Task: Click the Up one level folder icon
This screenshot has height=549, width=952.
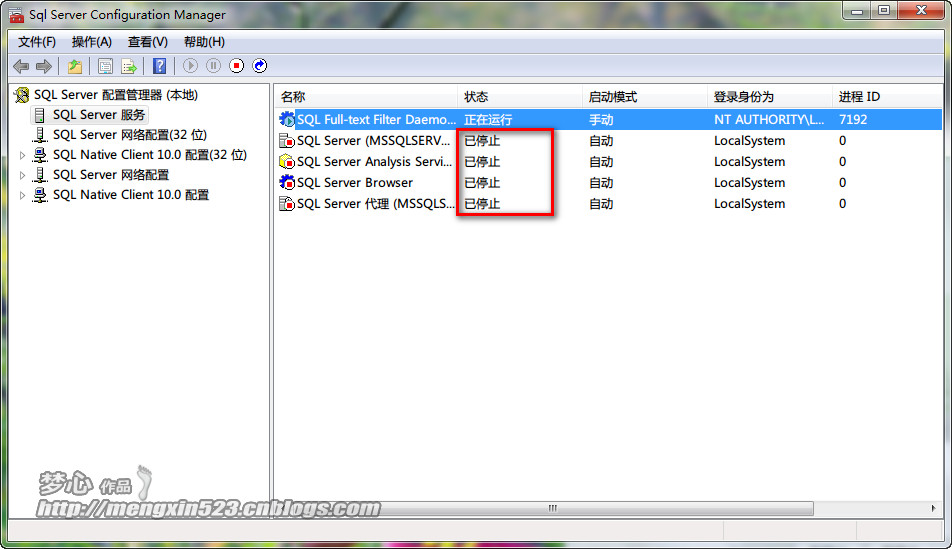Action: pos(75,66)
